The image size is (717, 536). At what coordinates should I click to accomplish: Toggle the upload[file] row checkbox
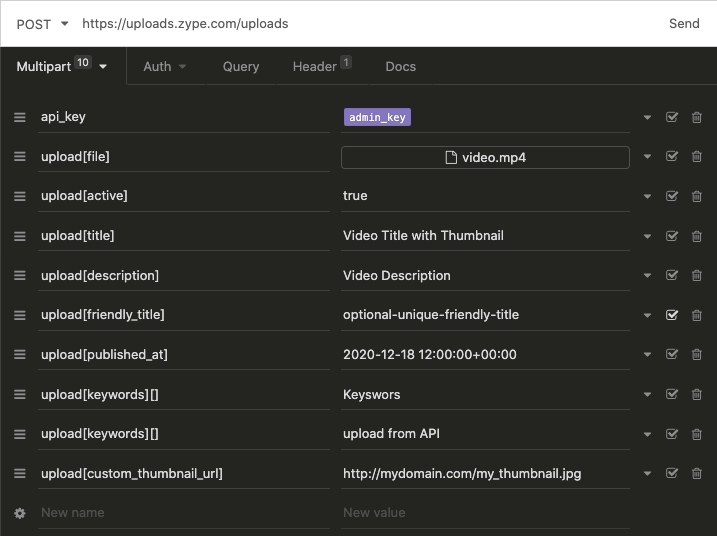[x=672, y=156]
